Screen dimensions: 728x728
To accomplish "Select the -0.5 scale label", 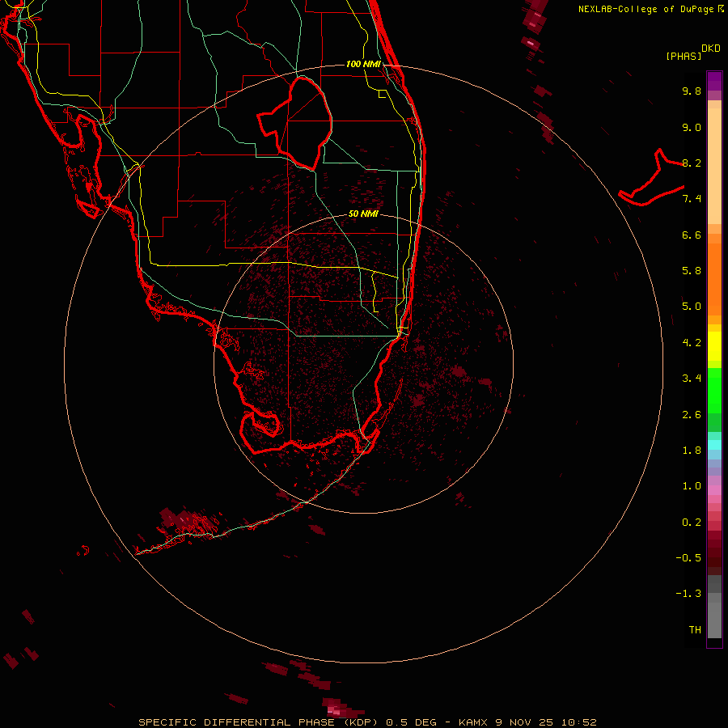I will click(688, 558).
